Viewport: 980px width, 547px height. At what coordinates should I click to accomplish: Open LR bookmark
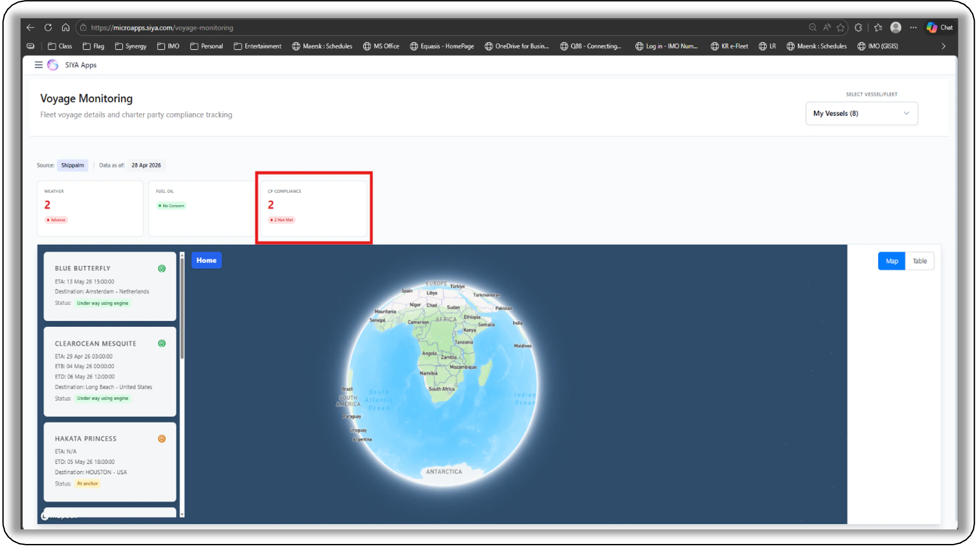click(767, 46)
